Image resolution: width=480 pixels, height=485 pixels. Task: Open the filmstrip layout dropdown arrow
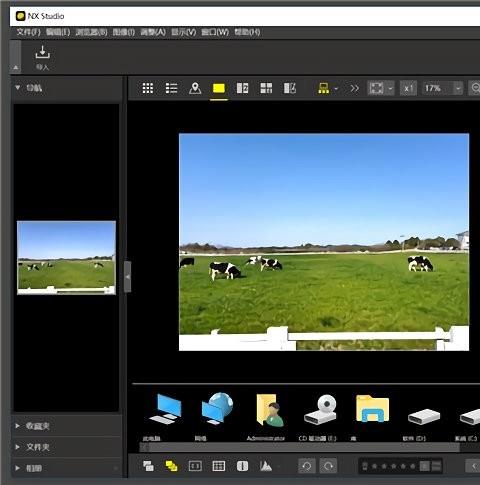coord(336,89)
